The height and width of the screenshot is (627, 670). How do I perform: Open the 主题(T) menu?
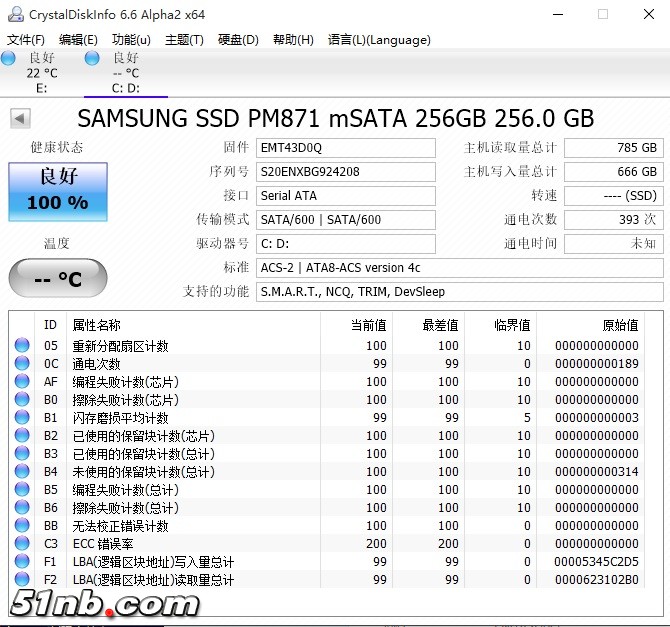pyautogui.click(x=184, y=40)
